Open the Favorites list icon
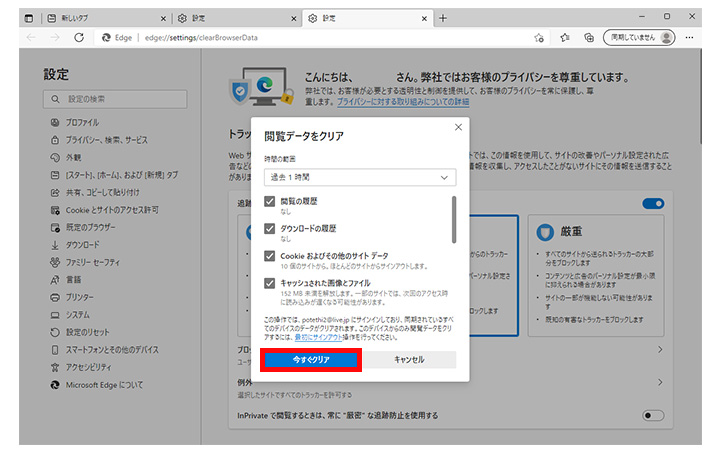Viewport: 720px width, 450px height. pyautogui.click(x=565, y=38)
